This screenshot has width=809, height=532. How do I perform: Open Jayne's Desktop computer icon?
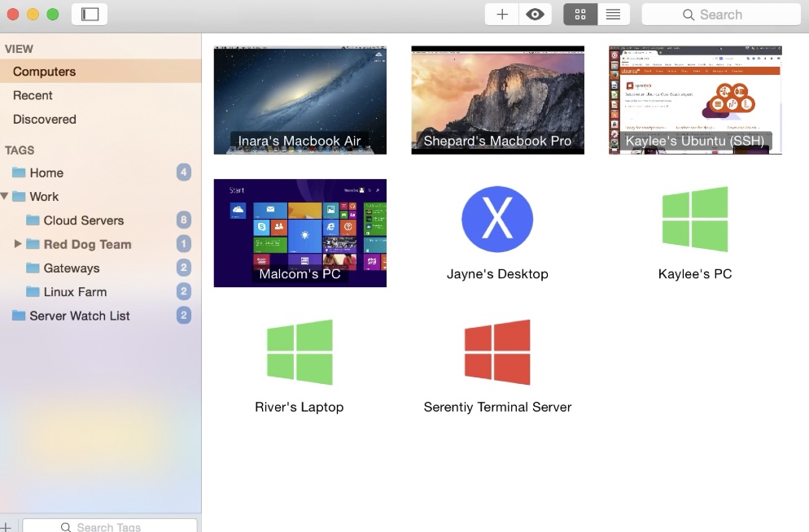pyautogui.click(x=497, y=218)
